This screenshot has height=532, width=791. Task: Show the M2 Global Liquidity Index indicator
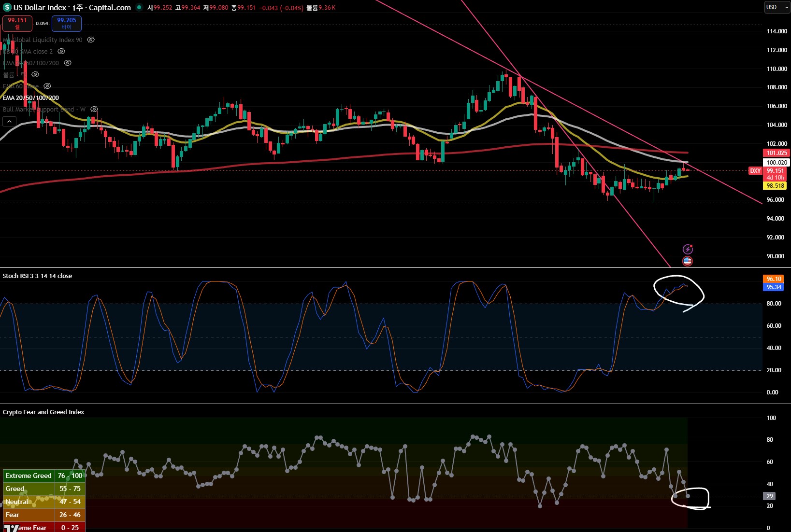point(91,40)
